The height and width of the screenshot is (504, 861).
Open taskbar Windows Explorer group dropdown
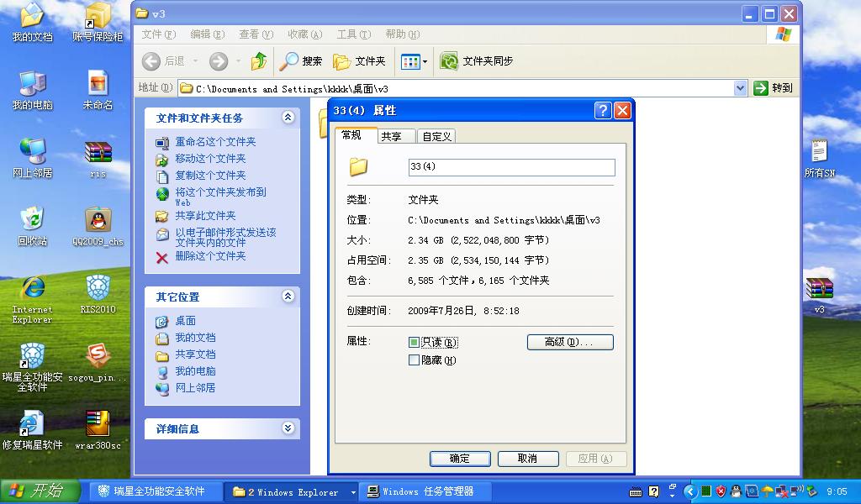click(352, 492)
